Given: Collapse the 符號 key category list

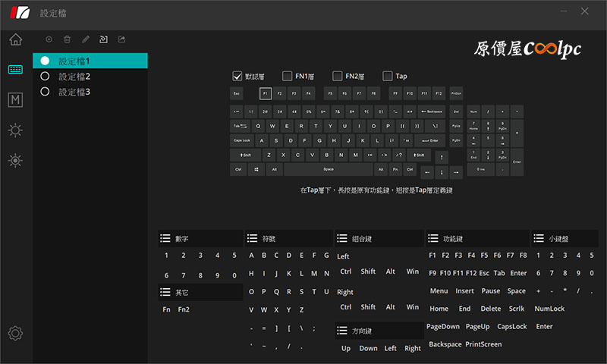Looking at the screenshot, I should point(253,238).
